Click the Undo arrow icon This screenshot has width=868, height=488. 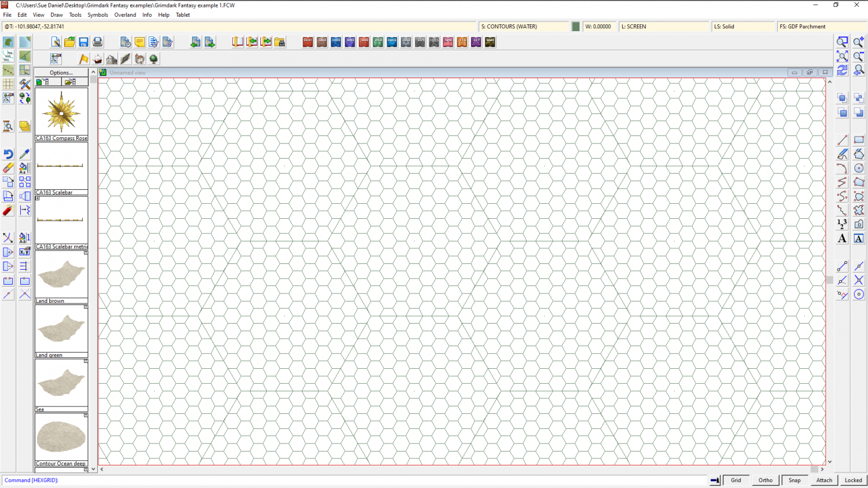(8, 154)
